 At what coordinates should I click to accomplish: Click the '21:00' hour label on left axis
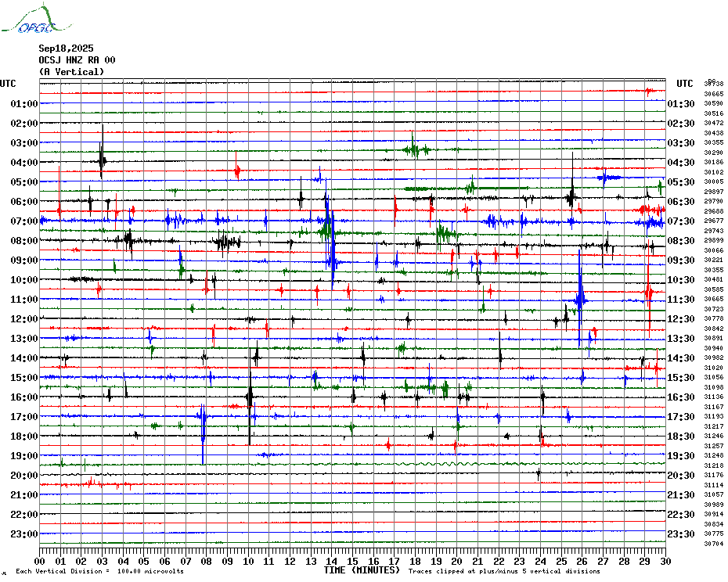[x=24, y=494]
